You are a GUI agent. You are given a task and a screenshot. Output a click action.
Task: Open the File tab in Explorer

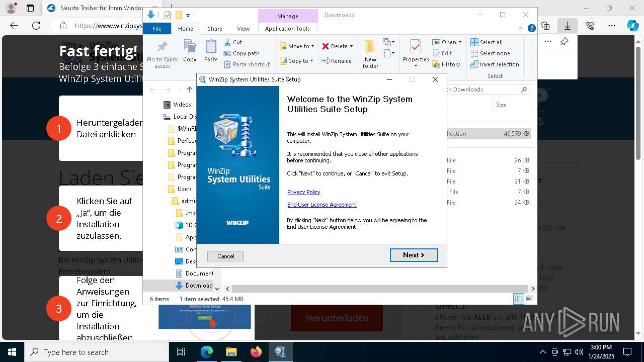pos(157,29)
